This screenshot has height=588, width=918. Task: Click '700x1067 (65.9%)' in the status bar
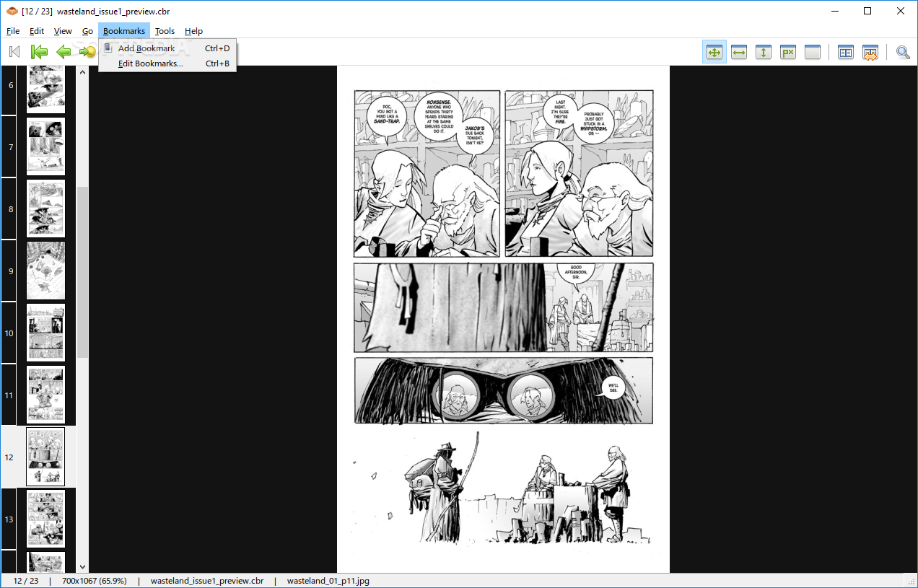pos(94,581)
